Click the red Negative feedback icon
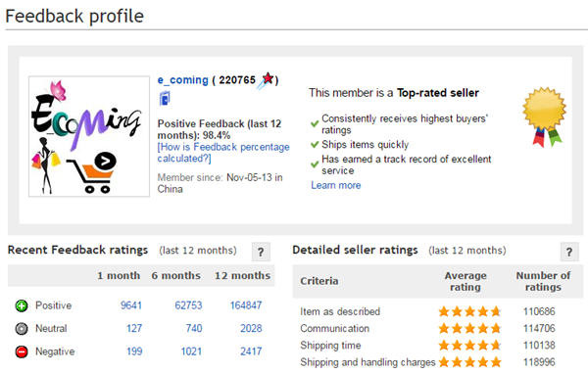Image resolution: width=588 pixels, height=374 pixels. click(x=22, y=351)
